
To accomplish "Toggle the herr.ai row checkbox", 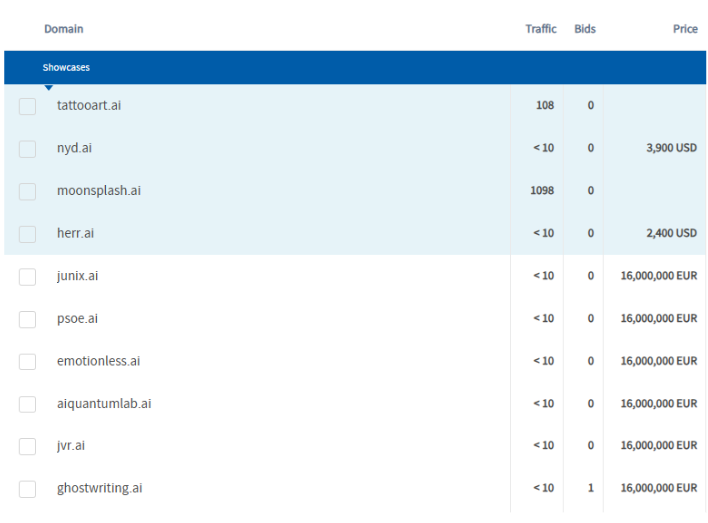I will coord(28,234).
